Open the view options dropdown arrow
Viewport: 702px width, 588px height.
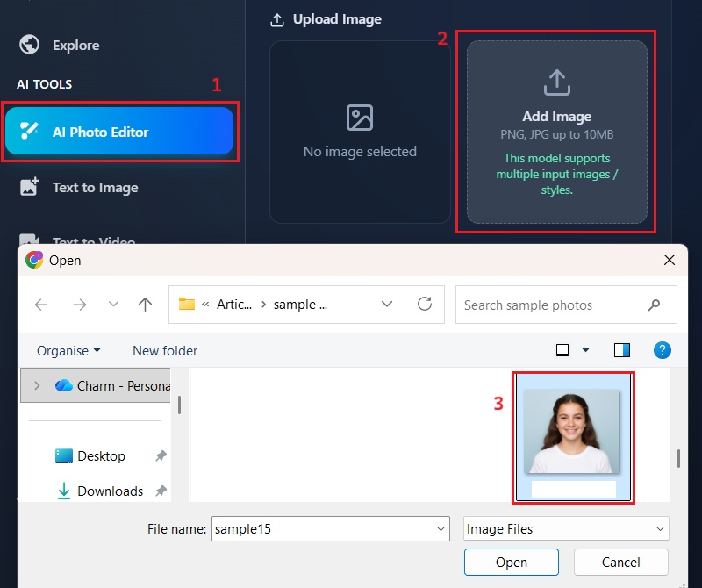(x=585, y=350)
